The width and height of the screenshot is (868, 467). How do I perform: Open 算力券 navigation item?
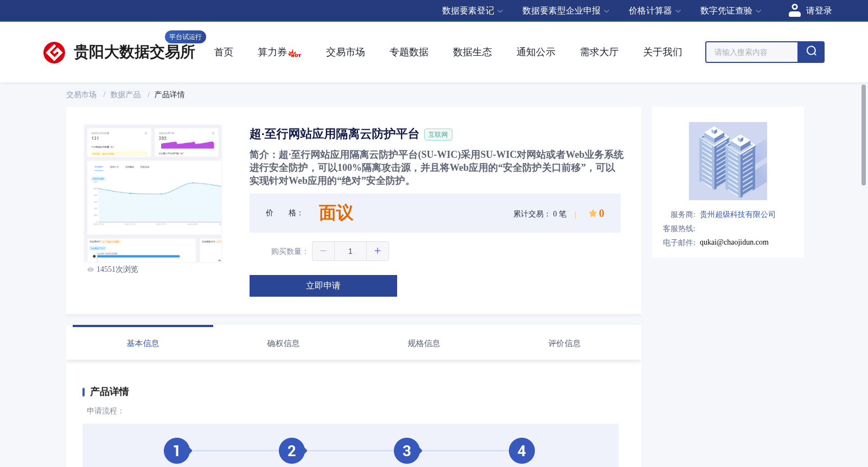[x=272, y=52]
